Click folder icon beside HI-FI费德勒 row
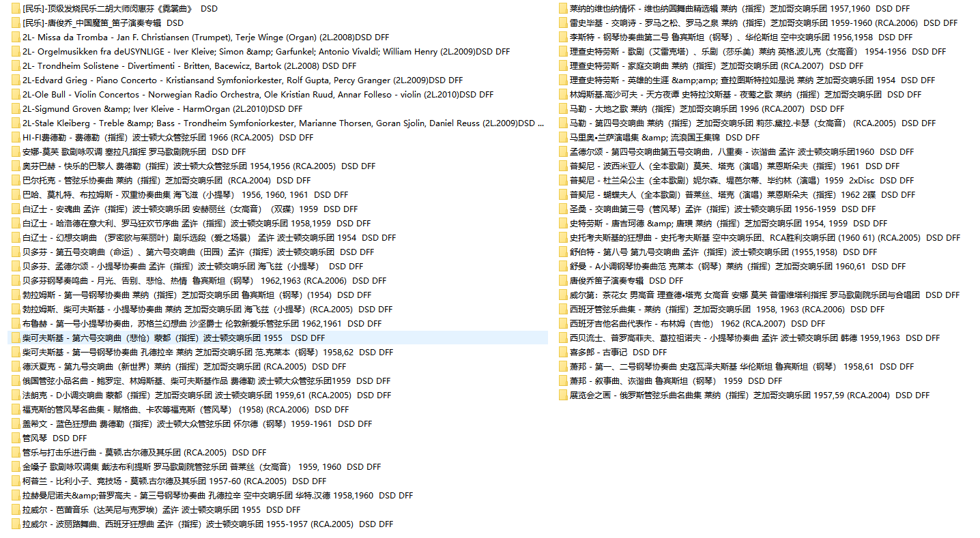 (x=16, y=137)
